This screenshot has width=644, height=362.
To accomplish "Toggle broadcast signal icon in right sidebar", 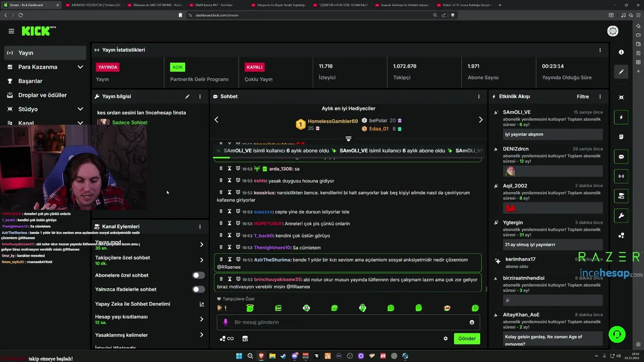I will [621, 176].
